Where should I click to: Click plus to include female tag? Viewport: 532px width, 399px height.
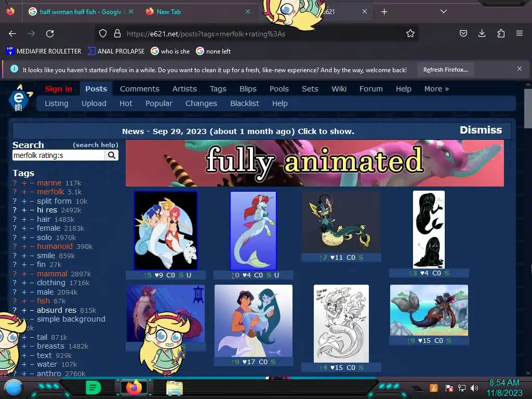tap(24, 229)
